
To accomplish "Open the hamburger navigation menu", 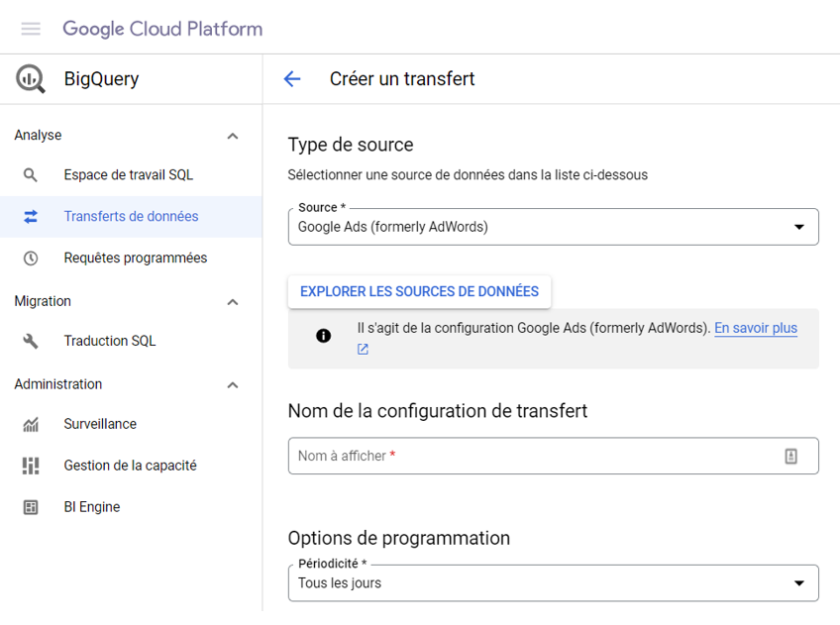I will [31, 29].
